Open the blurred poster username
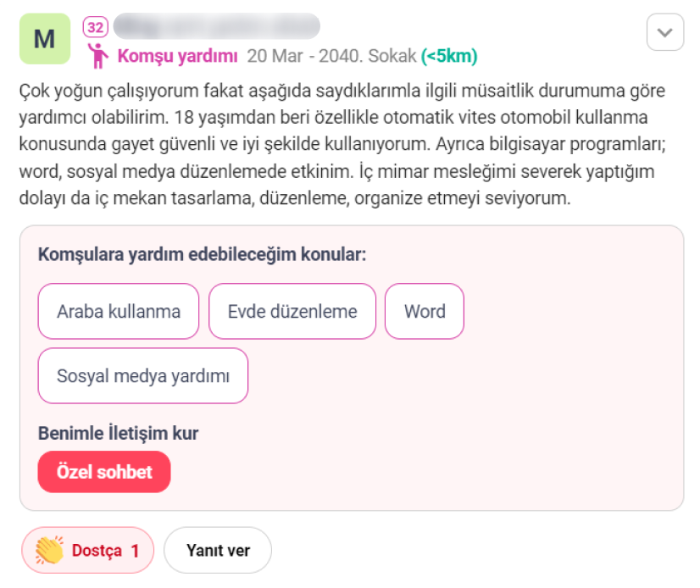The image size is (700, 588). pos(216,26)
